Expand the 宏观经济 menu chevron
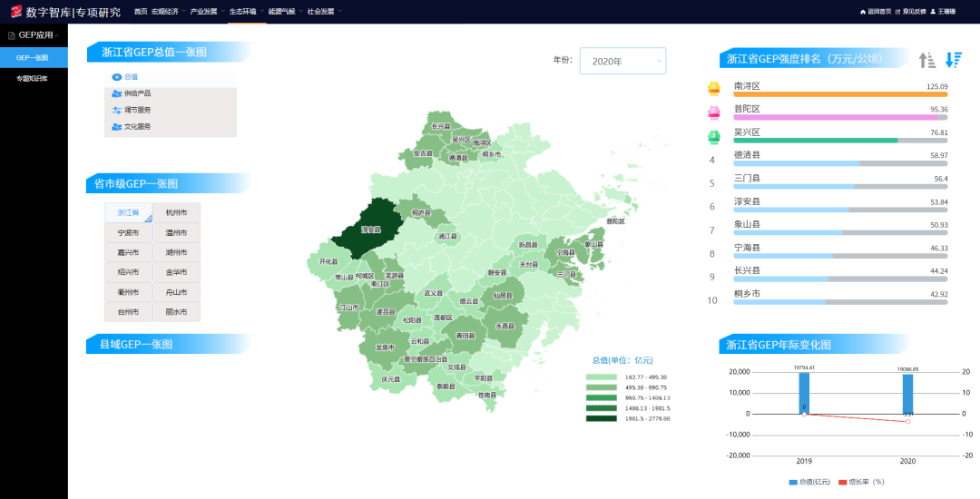 [183, 11]
